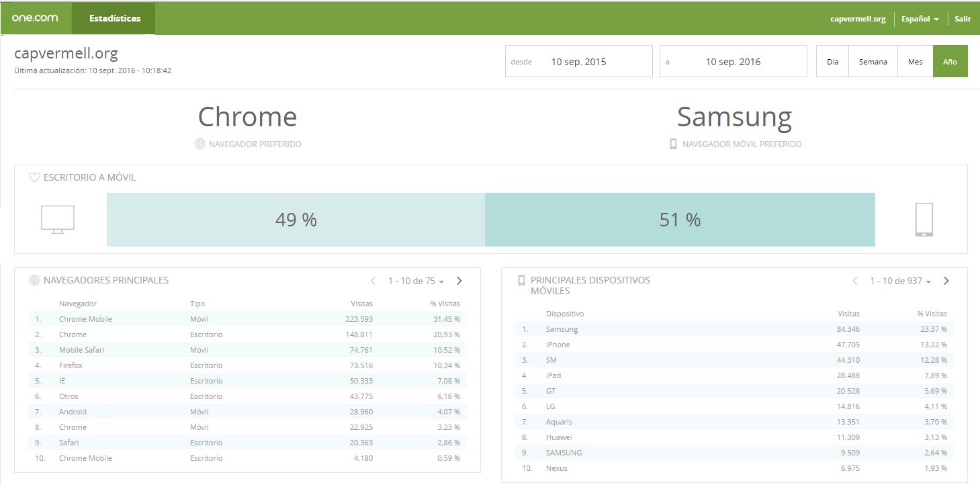This screenshot has width=980, height=489.
Task: Click the phone icon in Principales Dispositivos header
Action: 521,281
